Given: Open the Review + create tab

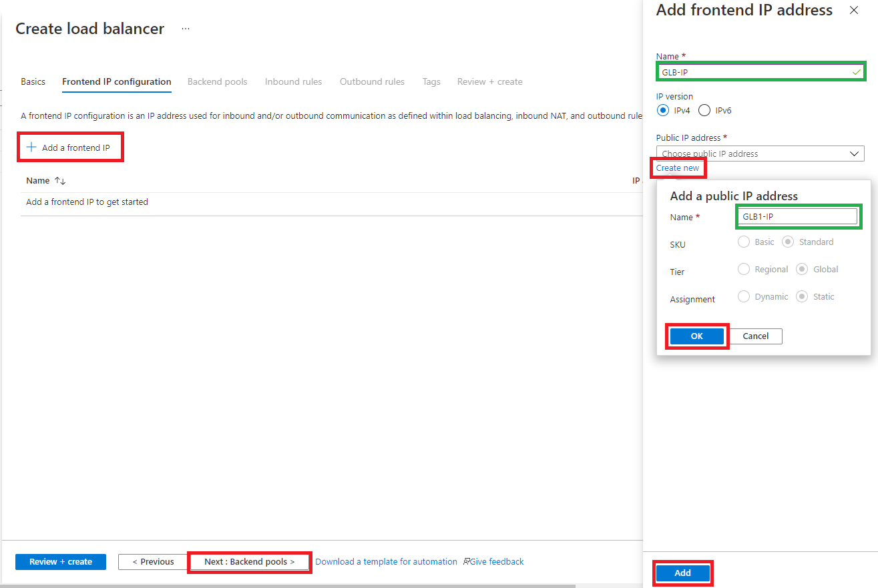Looking at the screenshot, I should pos(490,81).
